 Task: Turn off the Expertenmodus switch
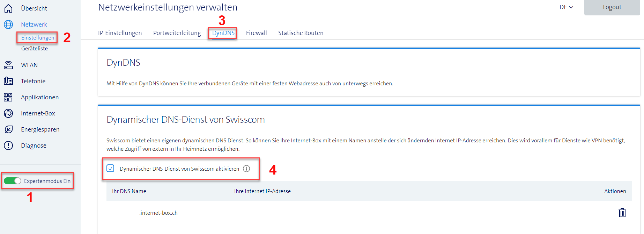click(x=13, y=181)
